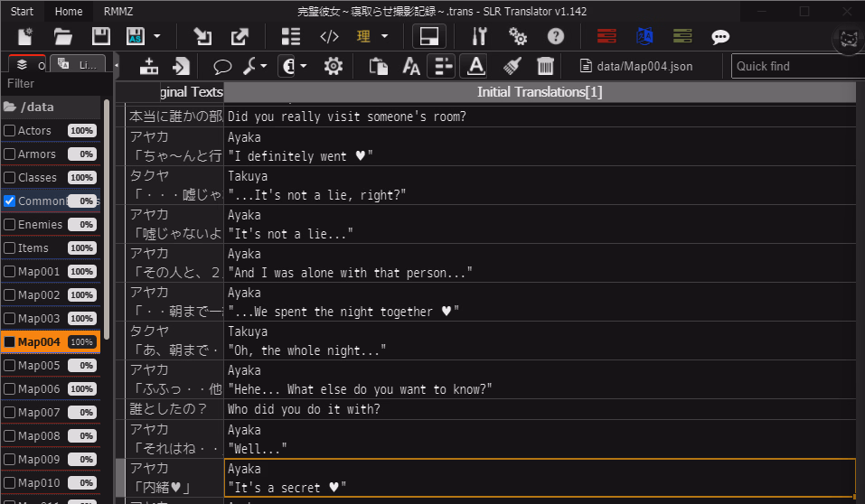Click the Initial Translations column header
Screen dimensions: 865x504
[x=539, y=92]
